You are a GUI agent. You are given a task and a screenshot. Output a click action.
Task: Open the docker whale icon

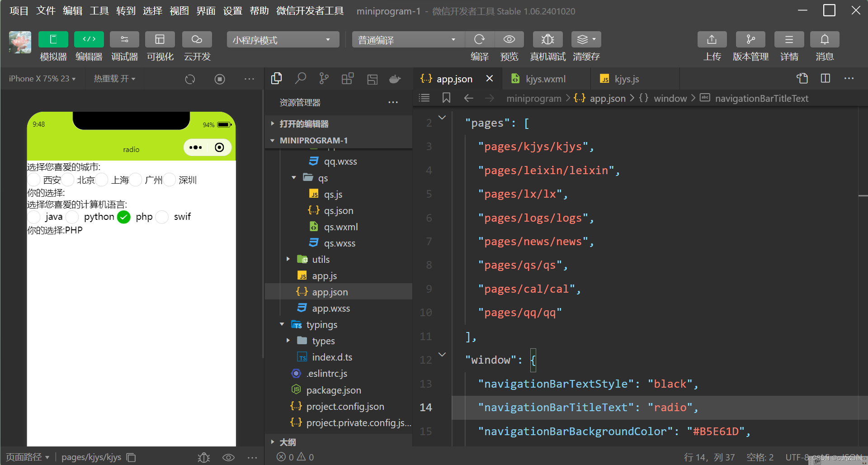(395, 79)
